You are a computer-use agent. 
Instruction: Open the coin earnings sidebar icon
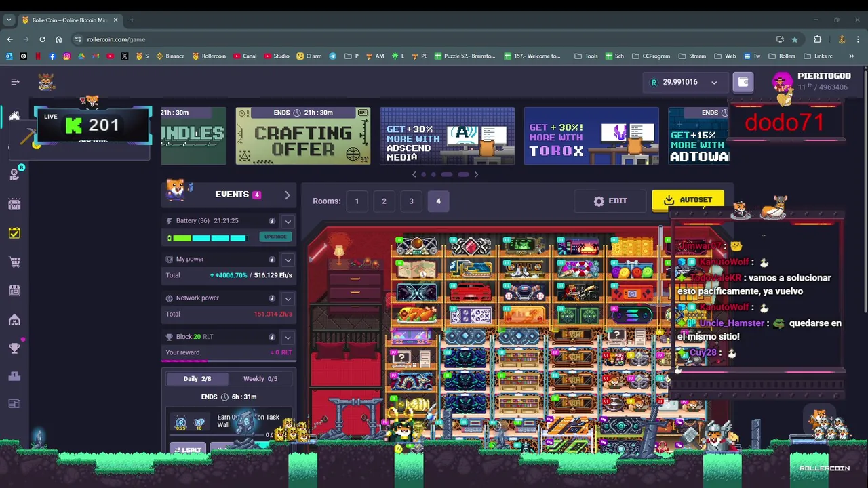point(14,174)
